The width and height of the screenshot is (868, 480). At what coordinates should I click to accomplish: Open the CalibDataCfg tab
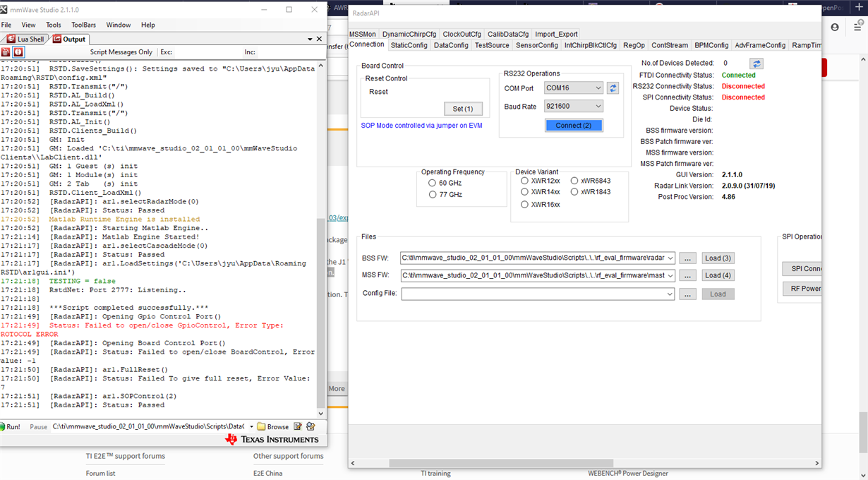point(508,34)
